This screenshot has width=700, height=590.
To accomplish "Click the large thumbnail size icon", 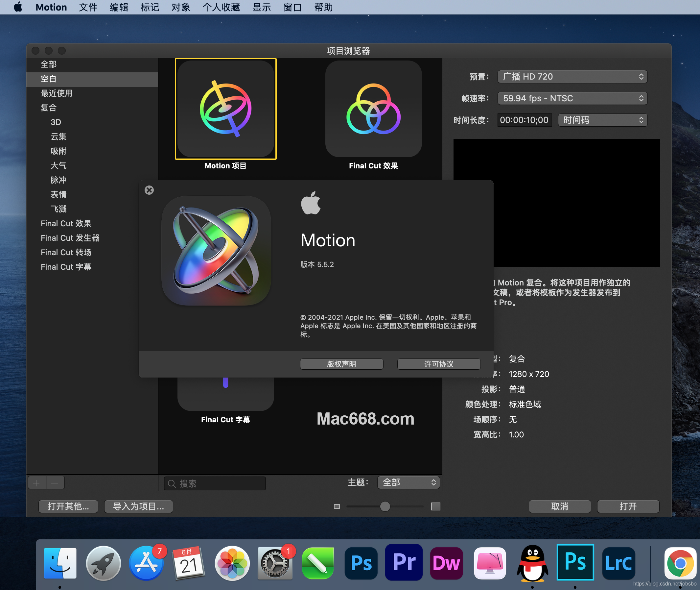I will point(435,506).
